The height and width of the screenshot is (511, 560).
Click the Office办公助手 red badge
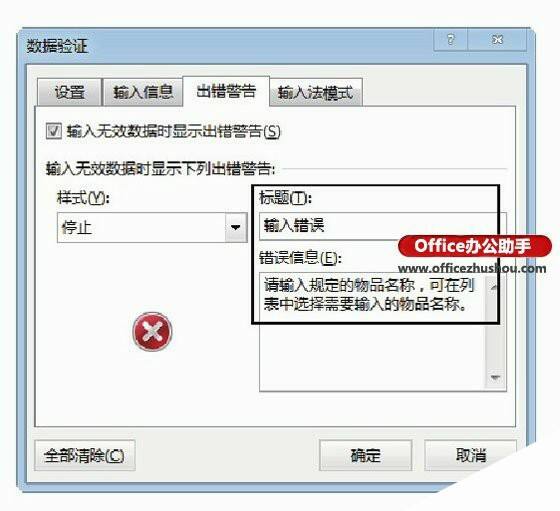pos(475,246)
